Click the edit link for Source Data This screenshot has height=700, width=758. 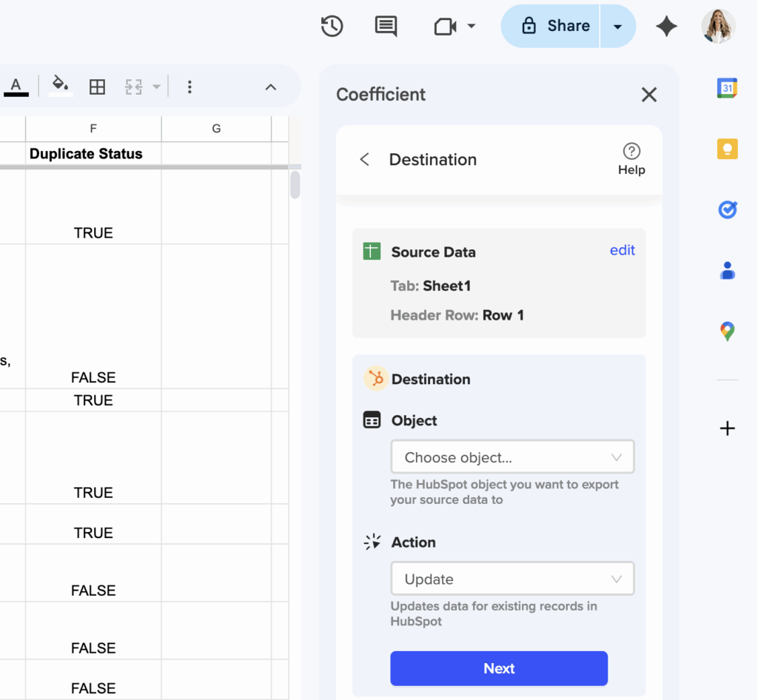point(622,250)
